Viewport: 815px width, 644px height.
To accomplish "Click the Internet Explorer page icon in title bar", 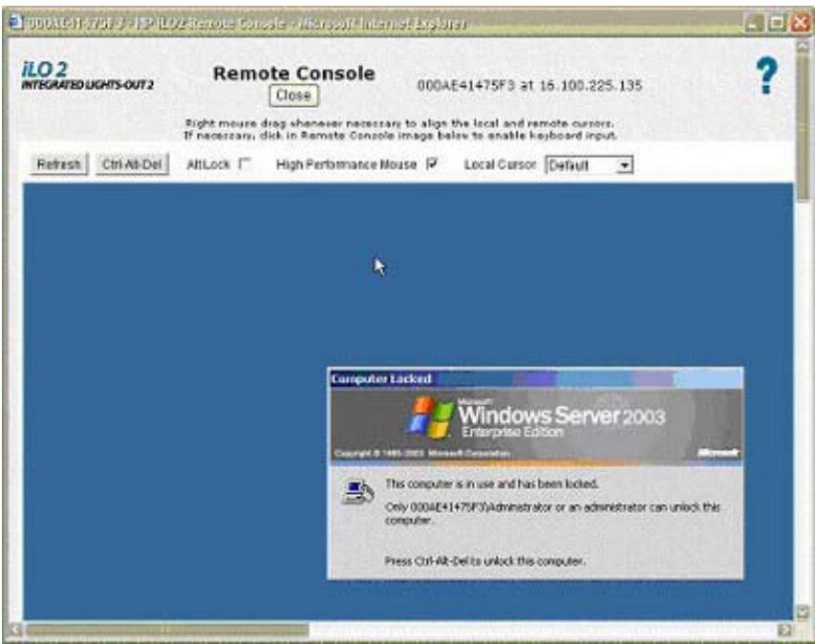I will coord(16,22).
